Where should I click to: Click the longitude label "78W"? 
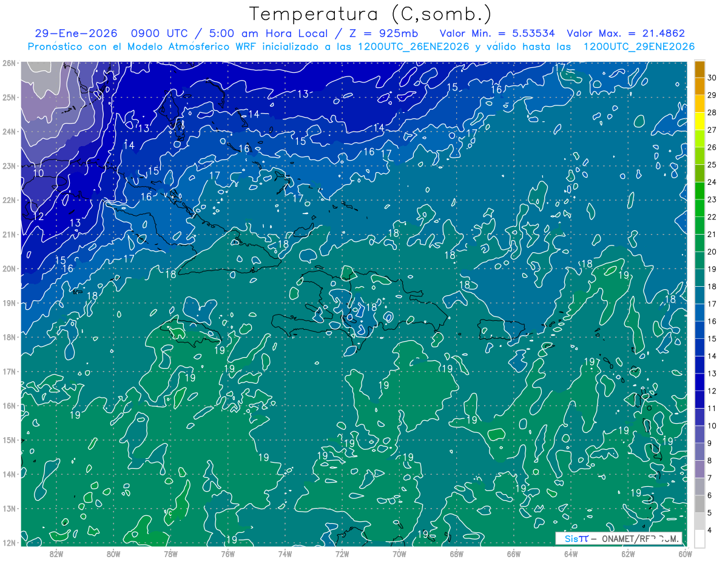pyautogui.click(x=170, y=553)
